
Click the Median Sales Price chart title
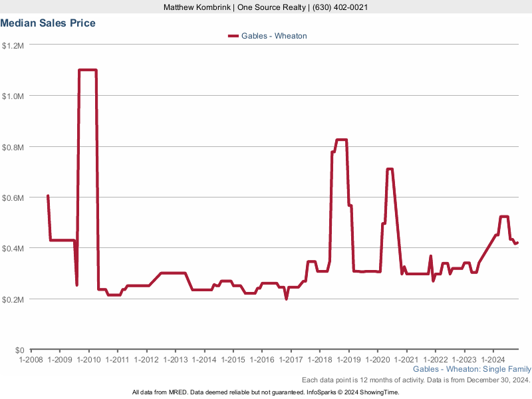[x=48, y=23]
